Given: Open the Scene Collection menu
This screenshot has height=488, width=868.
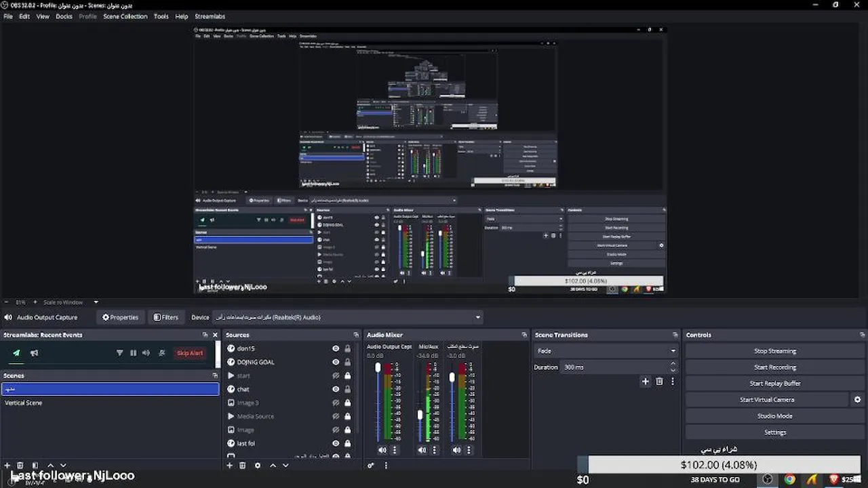Looking at the screenshot, I should [125, 16].
